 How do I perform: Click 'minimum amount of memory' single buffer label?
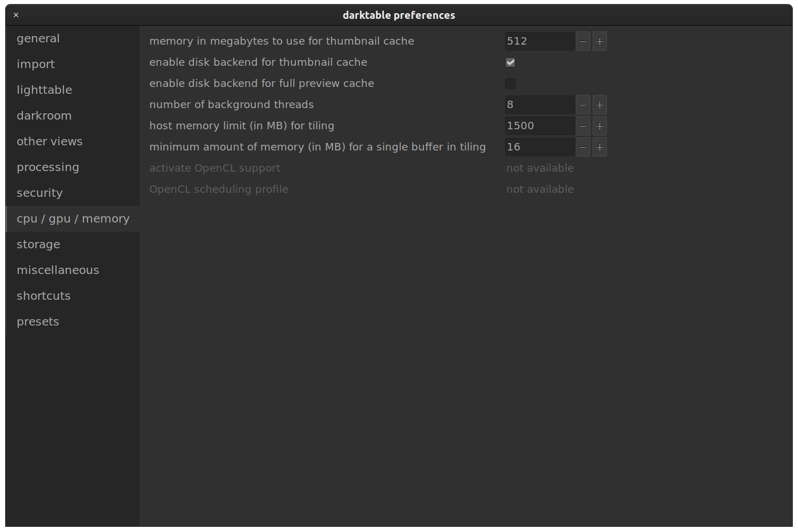317,147
